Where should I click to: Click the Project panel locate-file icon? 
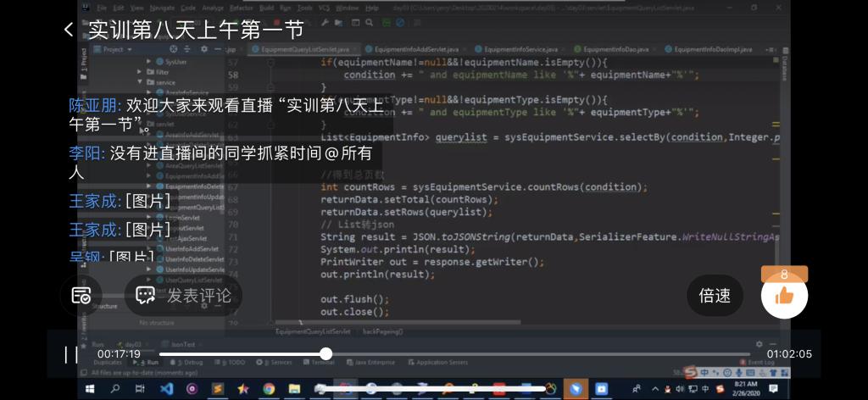(x=173, y=49)
